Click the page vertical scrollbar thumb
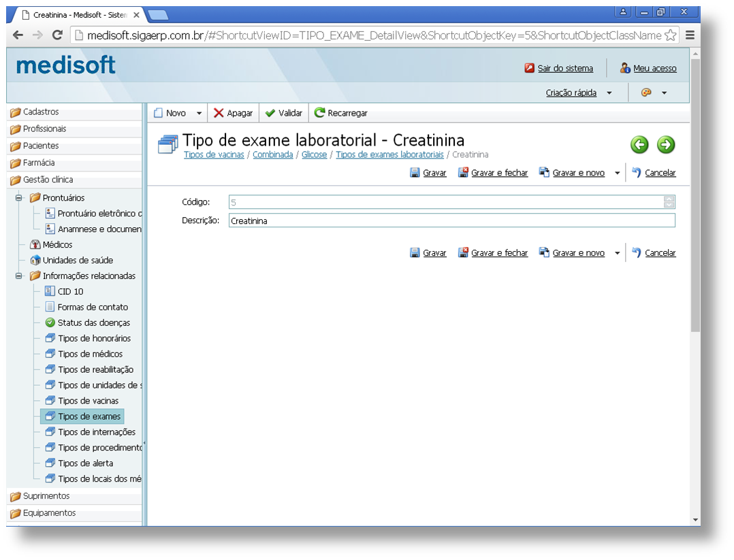This screenshot has width=734, height=560. click(695, 195)
